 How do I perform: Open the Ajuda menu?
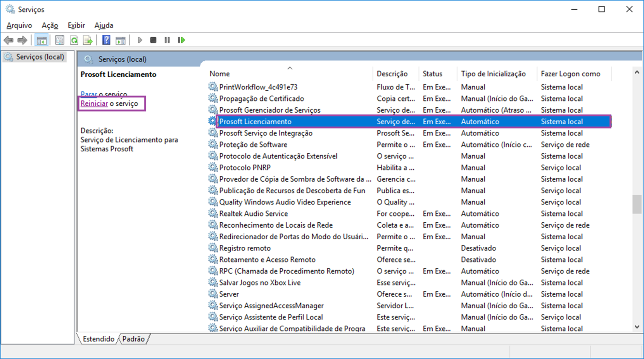point(104,26)
